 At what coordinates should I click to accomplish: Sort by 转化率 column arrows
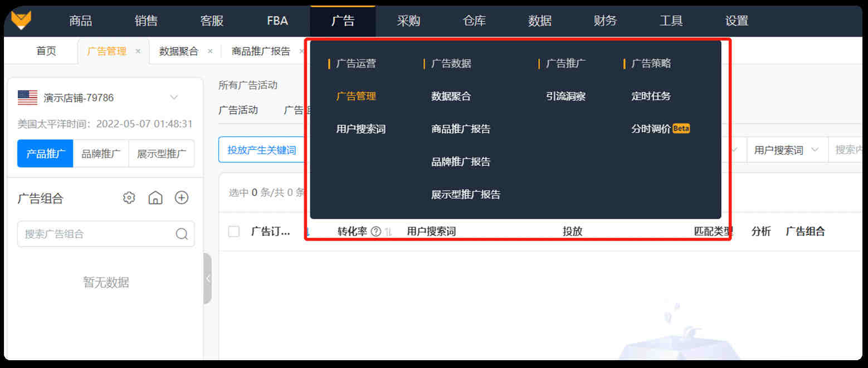click(x=388, y=232)
